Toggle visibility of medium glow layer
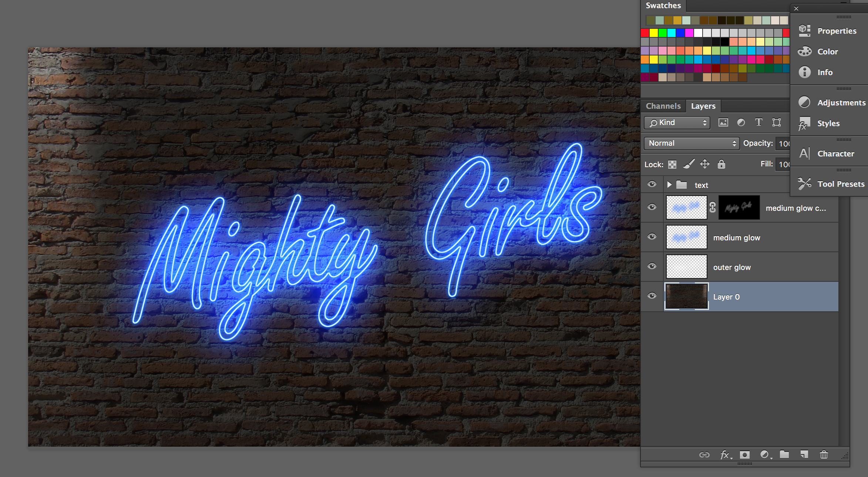 (x=652, y=237)
